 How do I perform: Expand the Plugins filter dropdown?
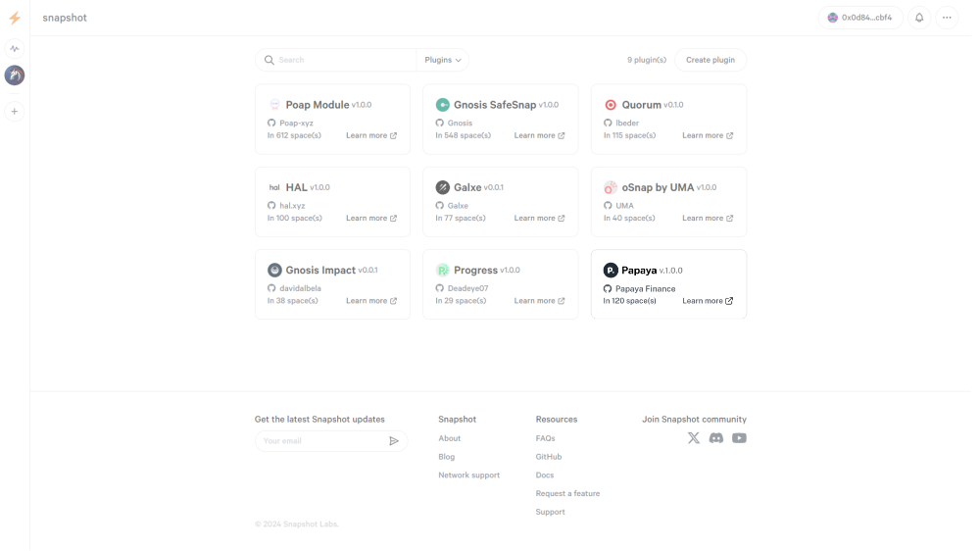pyautogui.click(x=443, y=60)
